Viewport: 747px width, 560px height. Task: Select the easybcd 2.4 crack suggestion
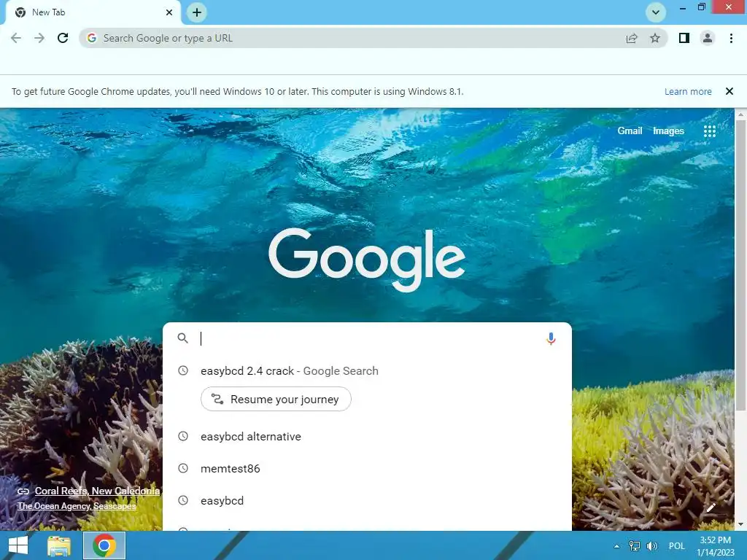coord(367,371)
